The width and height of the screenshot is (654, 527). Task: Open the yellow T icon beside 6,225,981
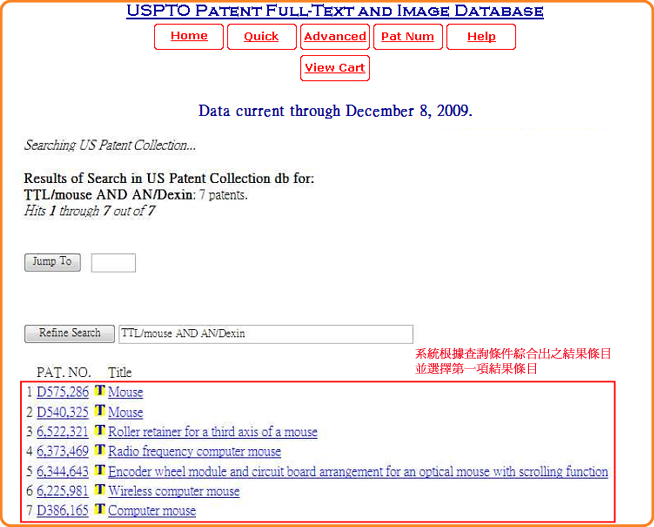coord(99,489)
